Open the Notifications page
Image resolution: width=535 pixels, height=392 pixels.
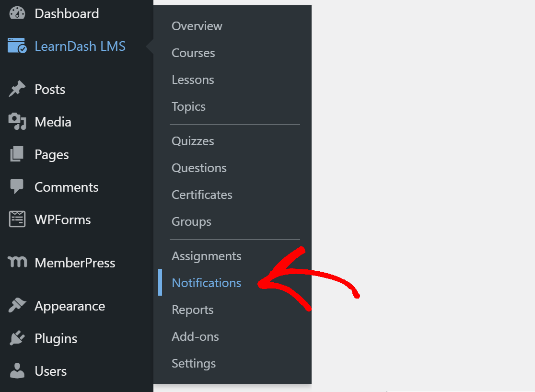click(x=207, y=283)
